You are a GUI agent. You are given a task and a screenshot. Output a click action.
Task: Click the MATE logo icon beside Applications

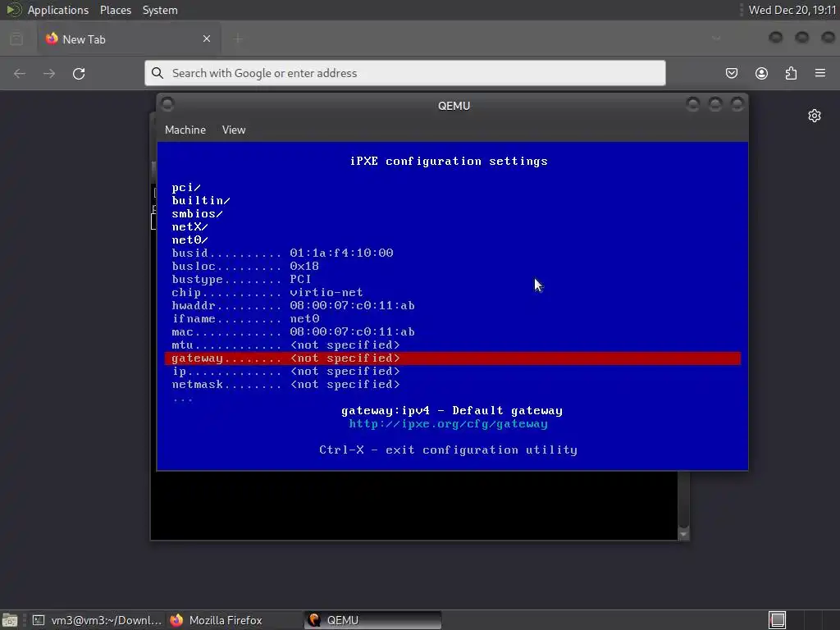13,10
